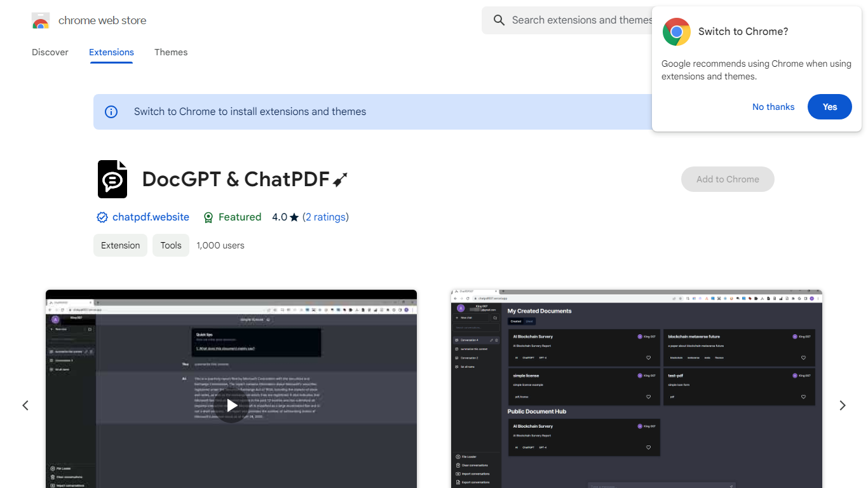Viewport: 868px width, 488px height.
Task: Switch to the Themes tab
Action: point(171,52)
